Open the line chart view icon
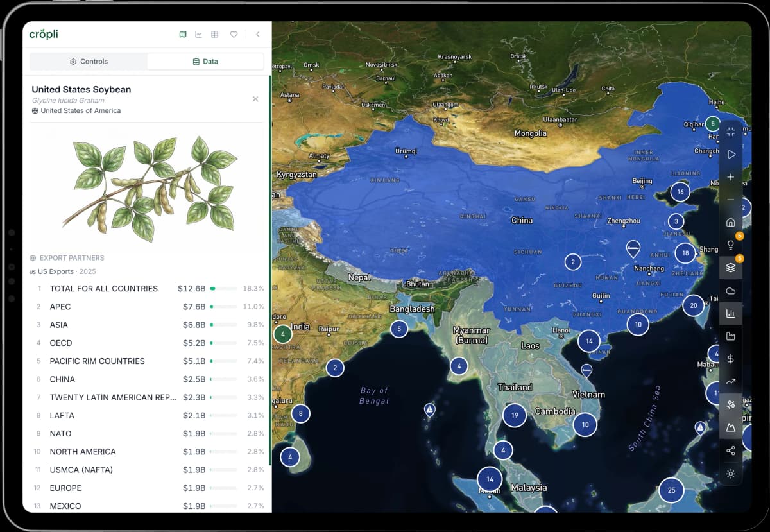 coord(199,35)
